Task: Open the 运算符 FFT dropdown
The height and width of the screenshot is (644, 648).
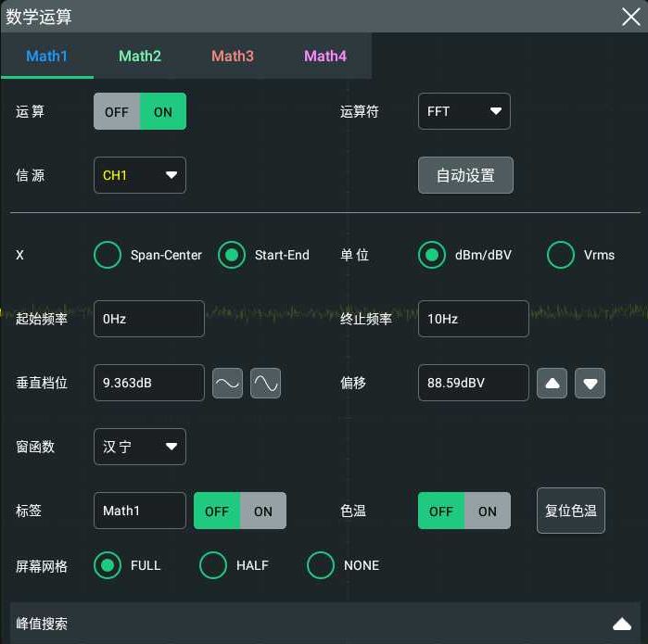Action: 464,111
